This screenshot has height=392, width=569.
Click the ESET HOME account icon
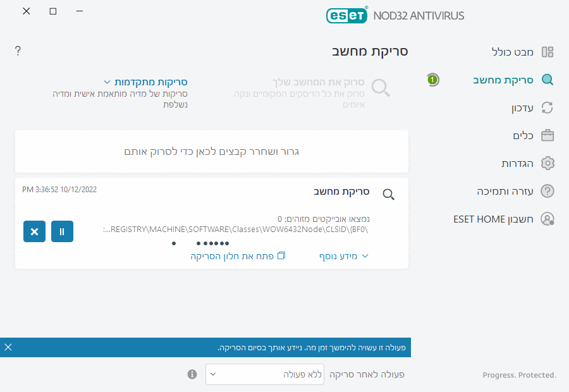(548, 219)
